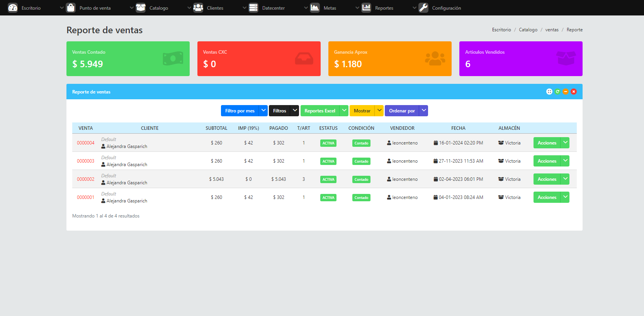Click the Configuración wrench icon
644x316 pixels.
point(423,8)
